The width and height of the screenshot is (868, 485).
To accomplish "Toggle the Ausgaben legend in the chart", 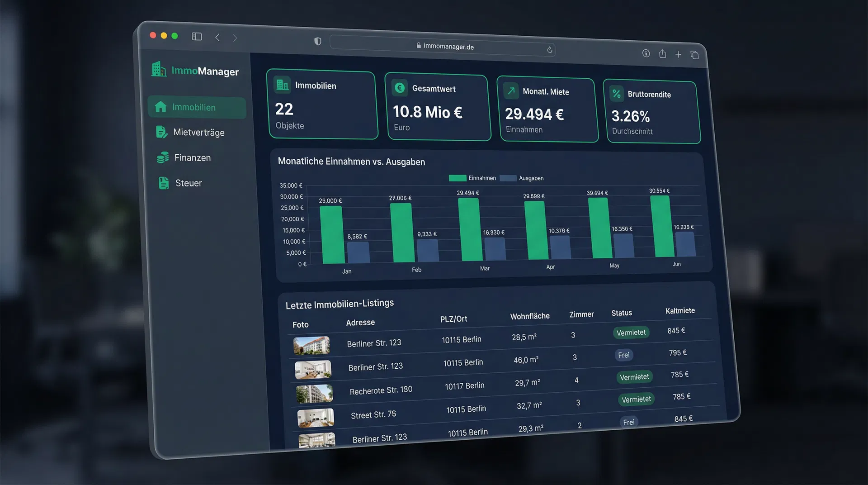I will pos(522,178).
